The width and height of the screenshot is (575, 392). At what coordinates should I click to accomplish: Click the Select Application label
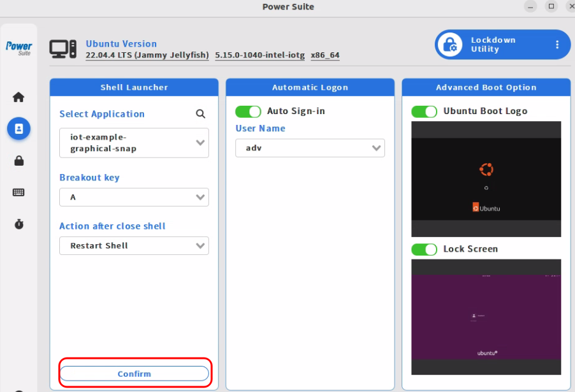(x=102, y=114)
